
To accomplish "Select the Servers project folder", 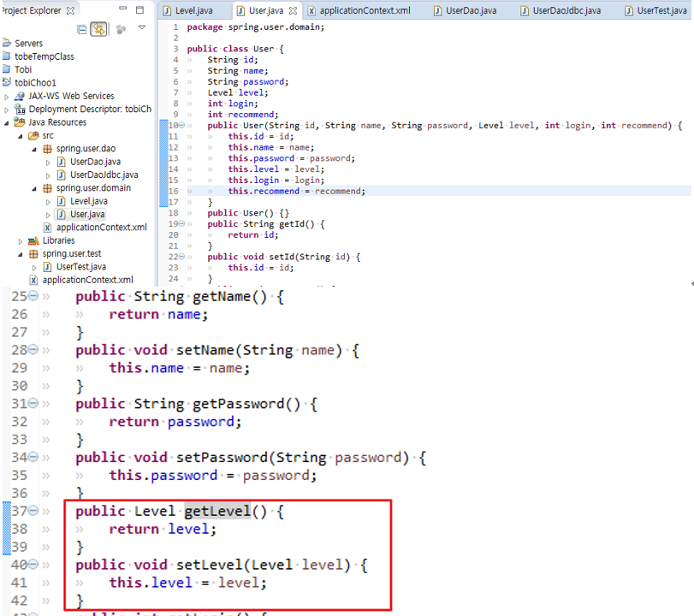I will coord(28,44).
